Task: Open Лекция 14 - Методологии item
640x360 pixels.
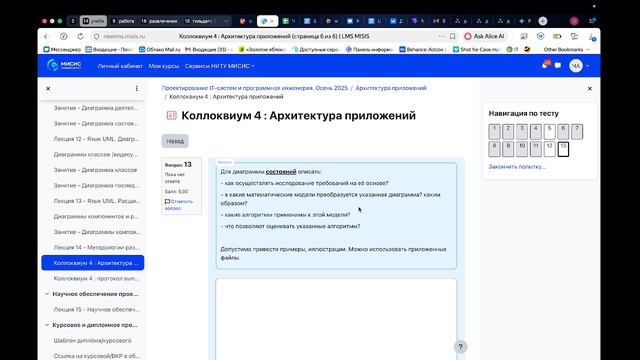Action: (x=96, y=247)
